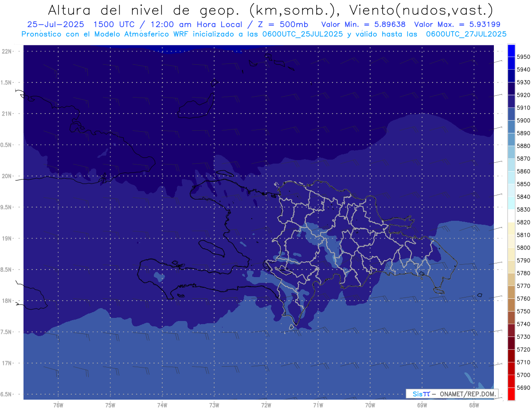
Task: Click the '5710' color bar label
Action: pyautogui.click(x=523, y=362)
